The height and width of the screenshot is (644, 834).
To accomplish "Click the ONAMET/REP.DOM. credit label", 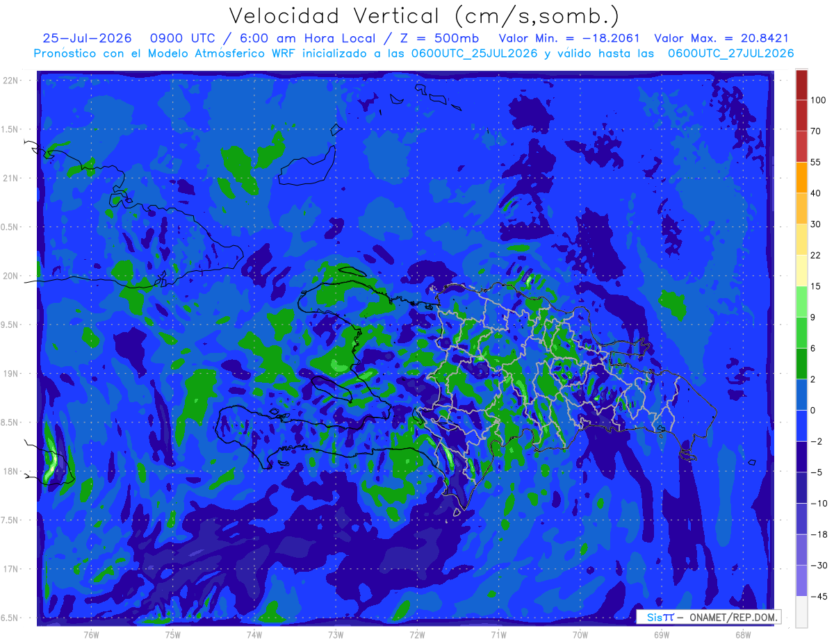I will pyautogui.click(x=733, y=617).
